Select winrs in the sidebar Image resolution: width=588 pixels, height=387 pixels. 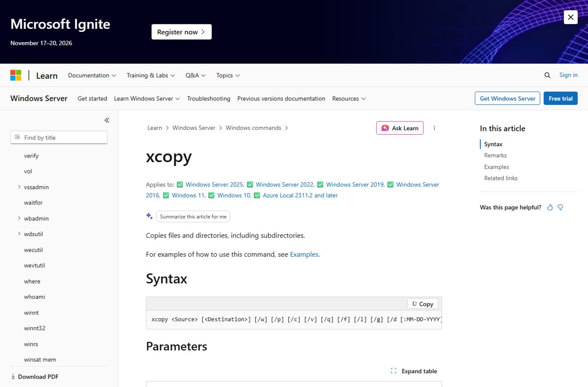coord(31,344)
